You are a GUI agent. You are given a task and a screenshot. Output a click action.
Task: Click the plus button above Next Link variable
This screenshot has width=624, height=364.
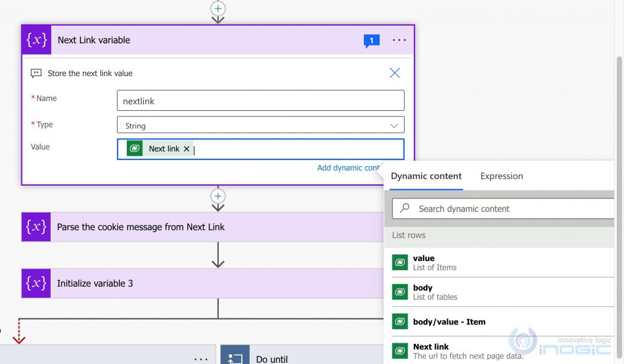(x=218, y=9)
